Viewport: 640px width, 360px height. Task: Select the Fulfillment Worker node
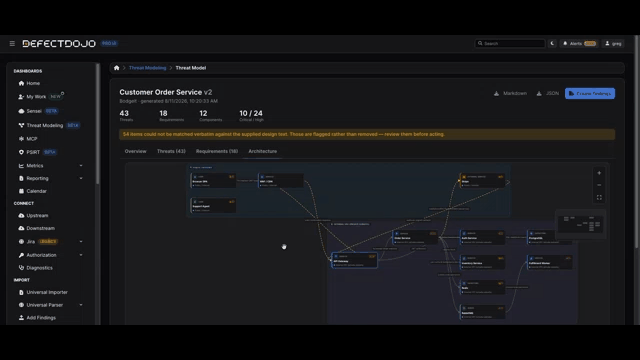tap(549, 262)
